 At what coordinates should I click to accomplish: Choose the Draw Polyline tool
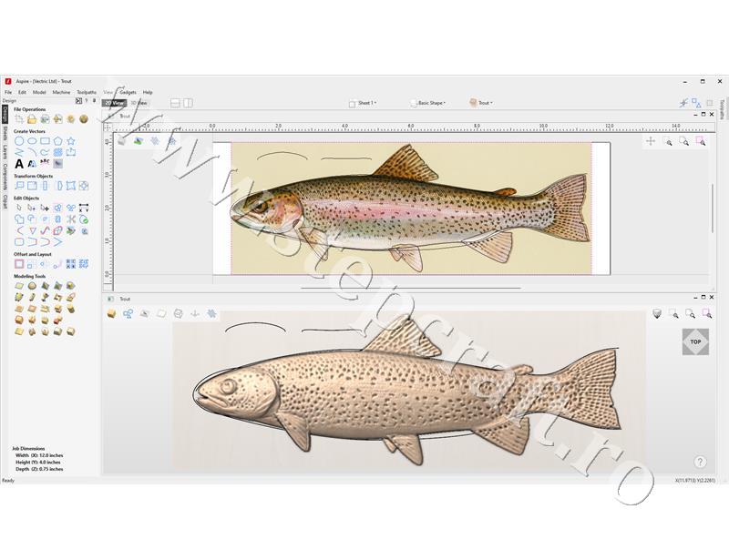19,152
